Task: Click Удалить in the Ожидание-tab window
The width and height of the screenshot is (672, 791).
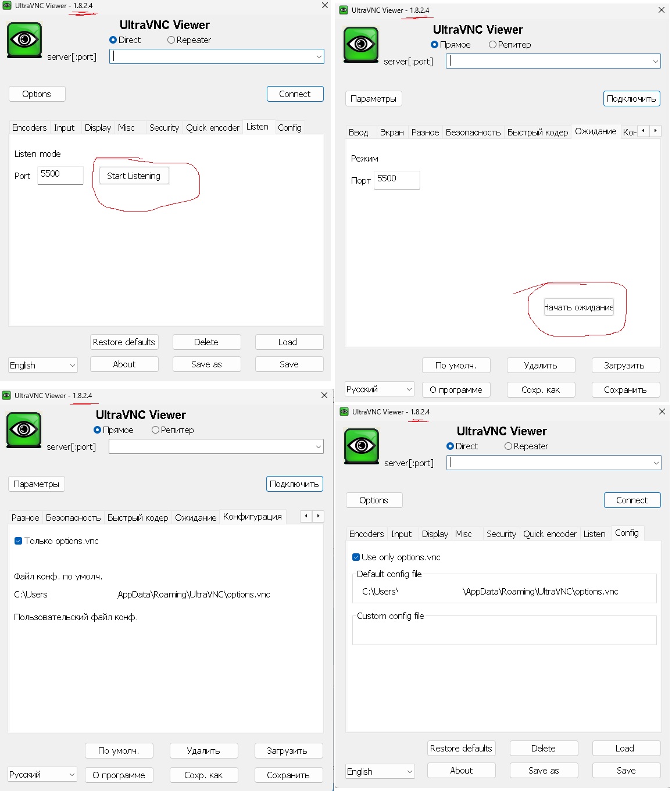Action: (x=541, y=366)
